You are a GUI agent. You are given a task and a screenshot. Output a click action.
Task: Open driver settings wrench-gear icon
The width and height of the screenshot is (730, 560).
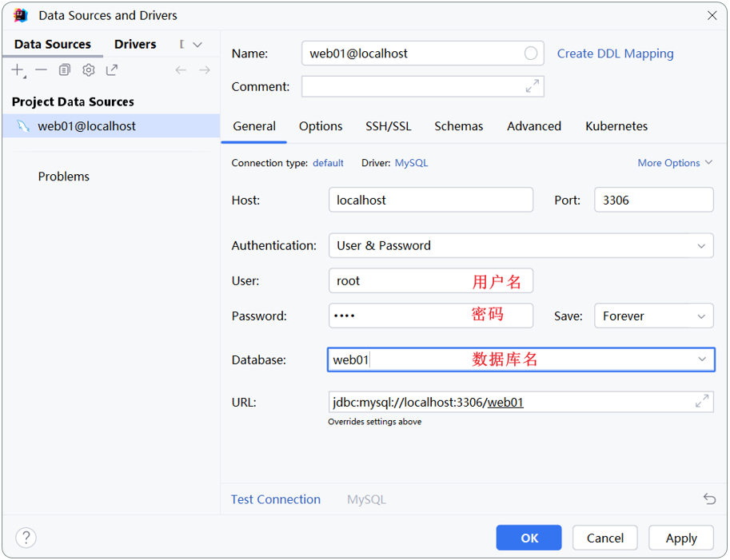coord(89,70)
